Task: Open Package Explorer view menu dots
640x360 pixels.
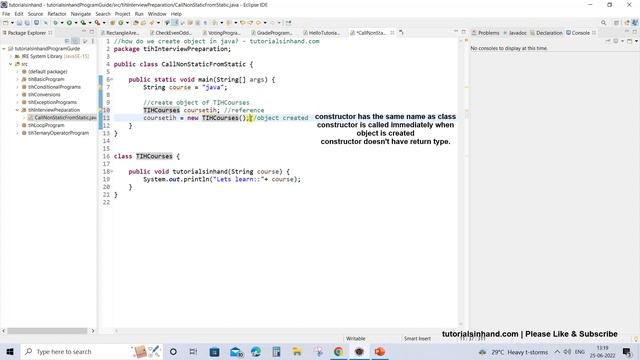Action: click(93, 41)
